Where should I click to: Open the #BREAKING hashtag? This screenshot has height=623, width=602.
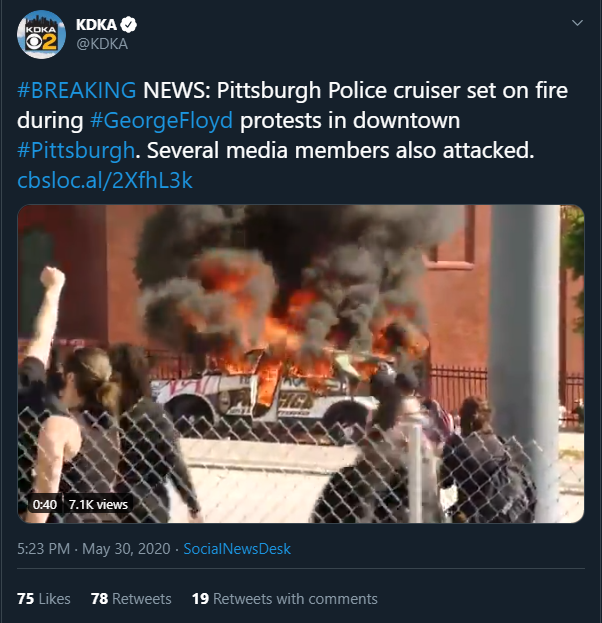coord(77,90)
